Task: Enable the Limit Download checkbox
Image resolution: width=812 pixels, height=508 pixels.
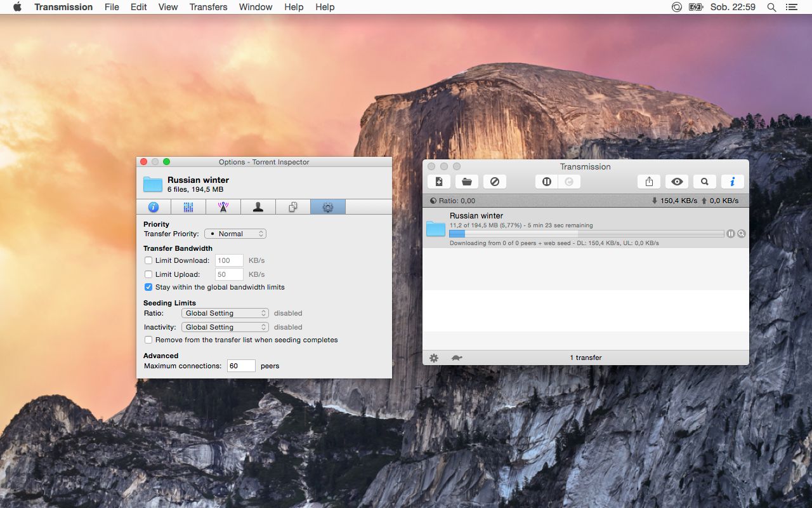Action: 148,260
